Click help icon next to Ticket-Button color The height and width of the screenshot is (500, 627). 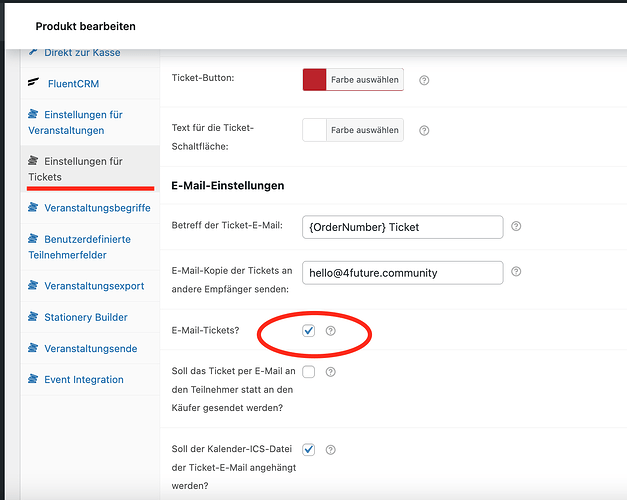(424, 80)
